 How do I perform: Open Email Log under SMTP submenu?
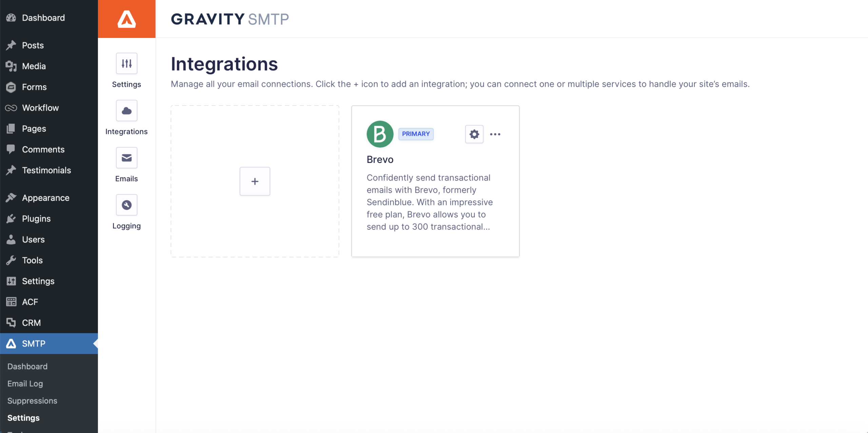tap(25, 383)
